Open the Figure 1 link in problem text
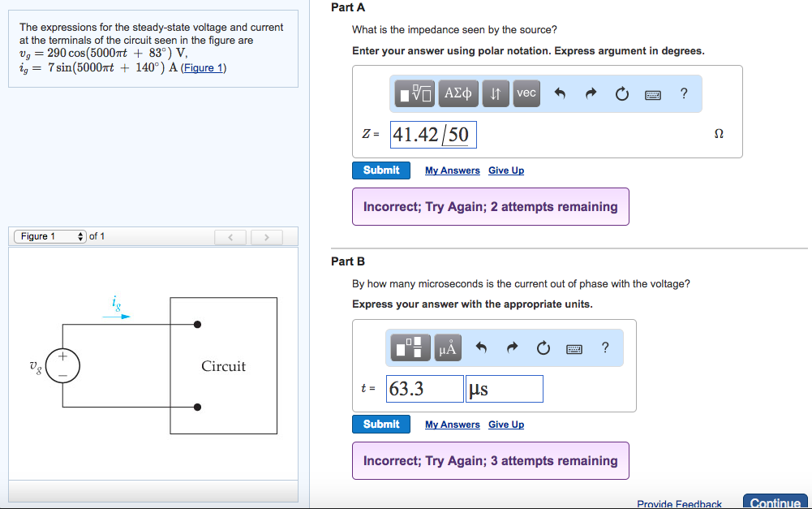 (204, 67)
